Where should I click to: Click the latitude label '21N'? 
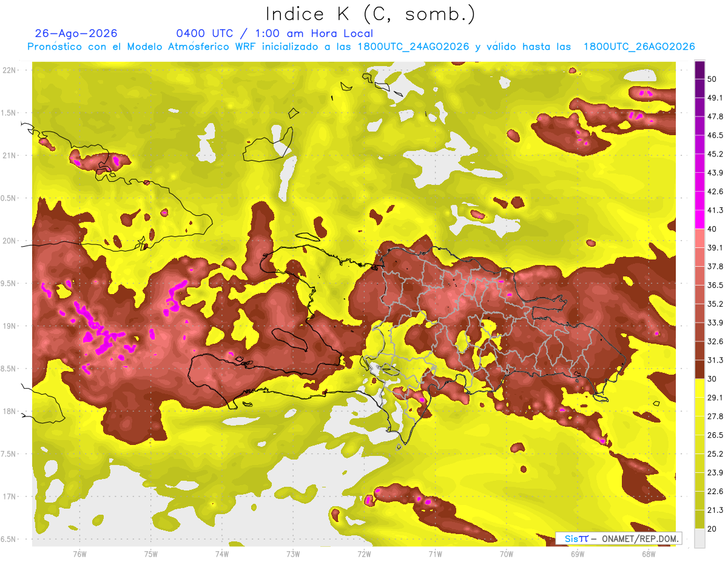(x=8, y=155)
